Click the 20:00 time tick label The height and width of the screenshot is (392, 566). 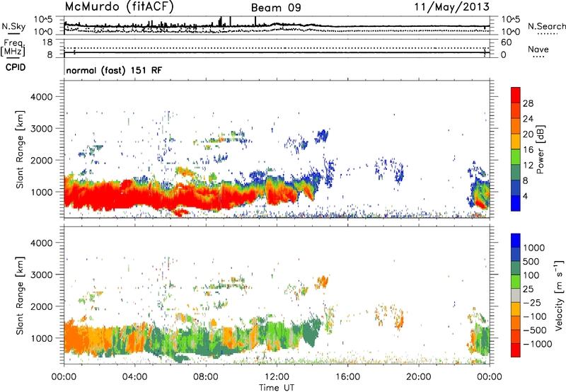pos(418,377)
